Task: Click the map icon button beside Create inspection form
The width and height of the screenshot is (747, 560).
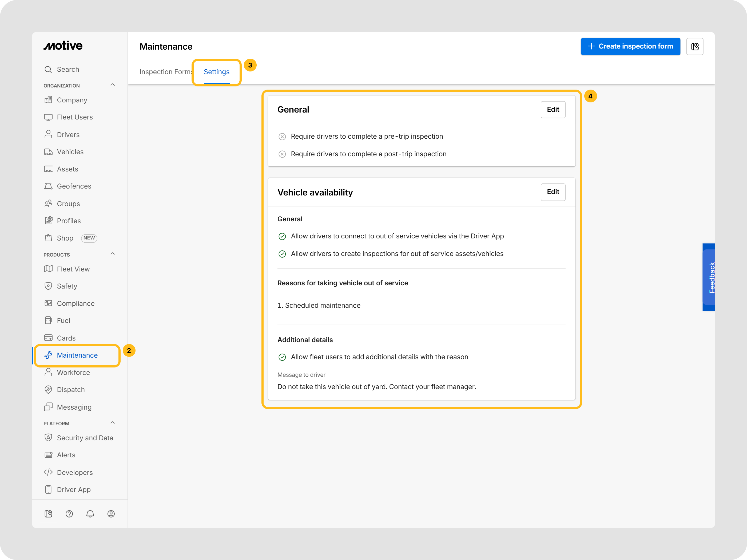Action: click(x=695, y=47)
